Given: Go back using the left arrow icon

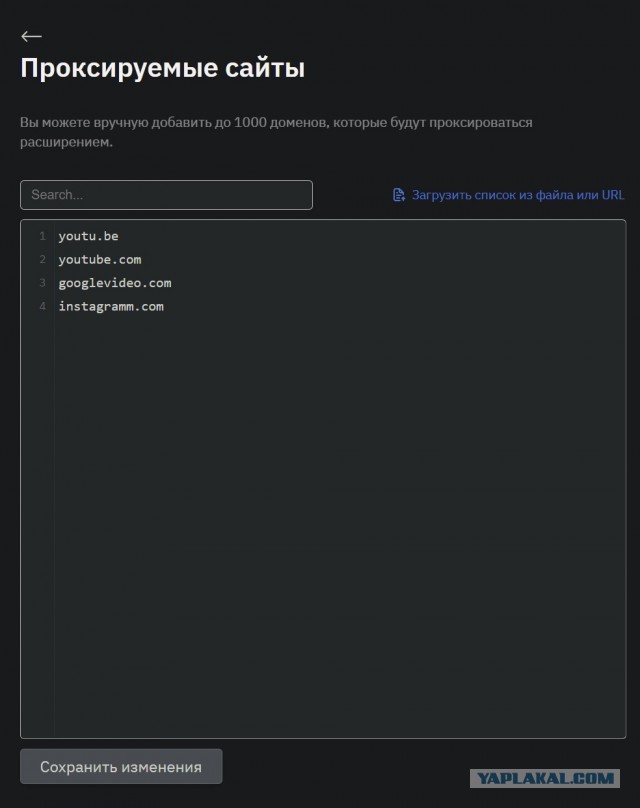Looking at the screenshot, I should coord(31,36).
